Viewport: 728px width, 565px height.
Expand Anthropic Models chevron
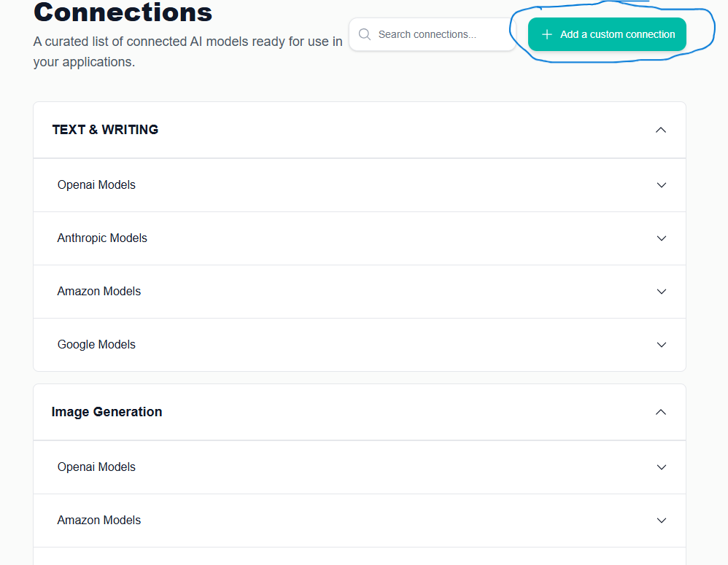tap(662, 238)
